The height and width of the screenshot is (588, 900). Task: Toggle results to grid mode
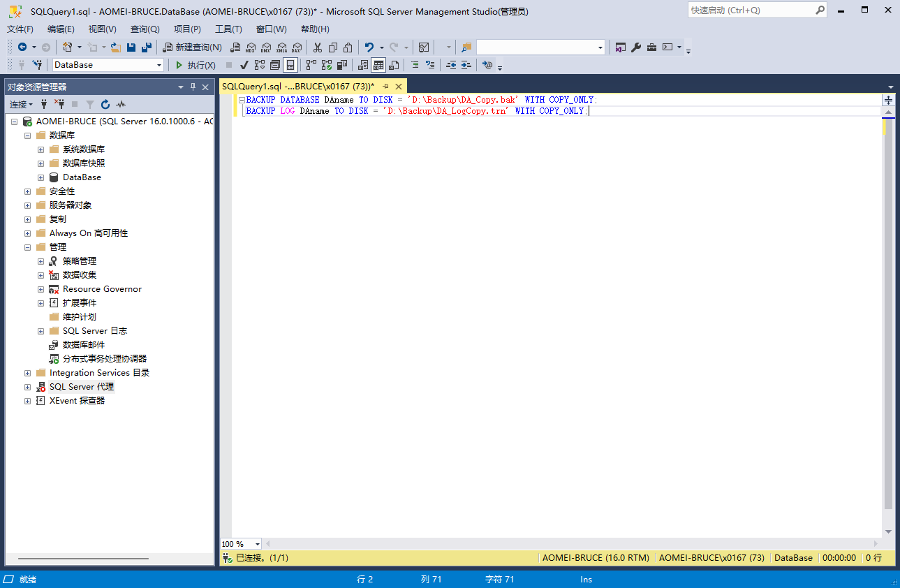click(378, 65)
